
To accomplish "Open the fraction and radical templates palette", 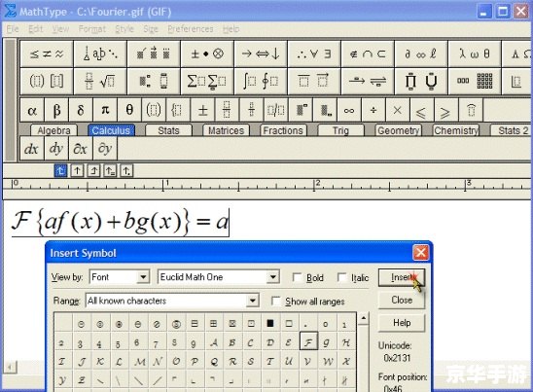I will pyautogui.click(x=100, y=81).
